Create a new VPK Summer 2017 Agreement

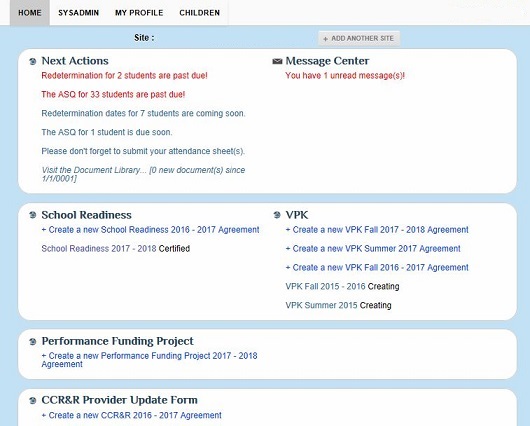coord(373,249)
